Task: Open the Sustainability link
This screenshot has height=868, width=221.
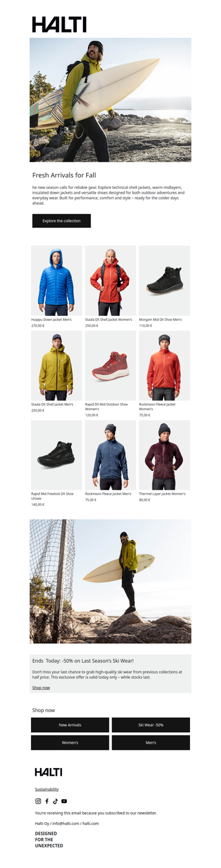Action: 46,789
